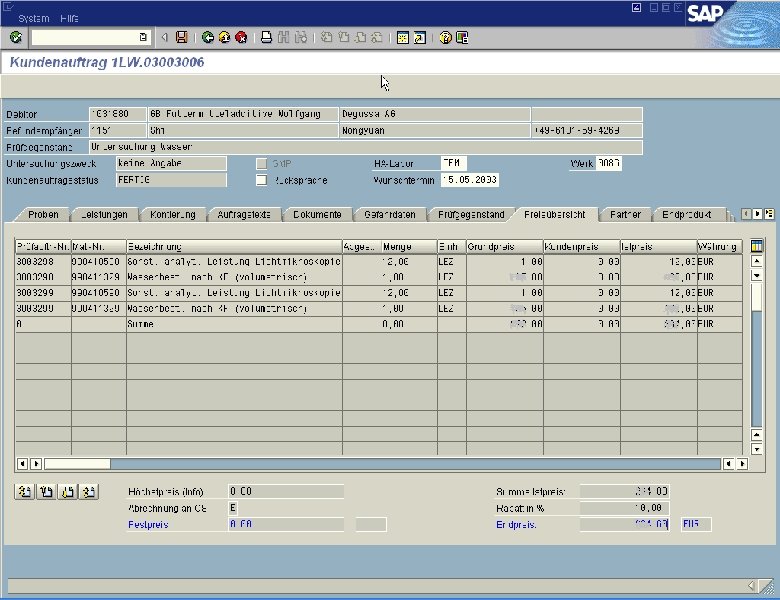This screenshot has width=780, height=600.
Task: Click the Kundenpreis column header
Action: pyautogui.click(x=582, y=246)
